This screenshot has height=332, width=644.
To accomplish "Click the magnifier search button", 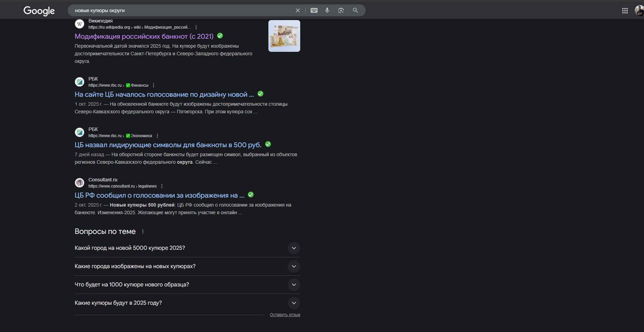I will pos(355,10).
